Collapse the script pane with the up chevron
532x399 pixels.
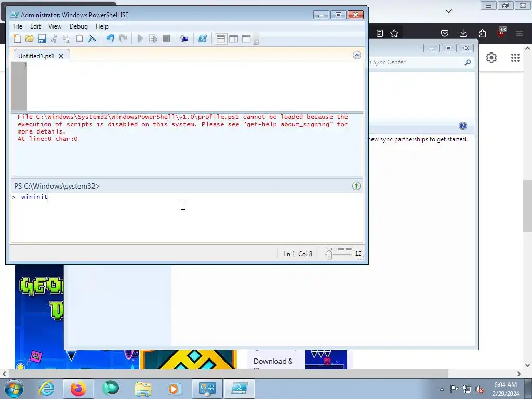pyautogui.click(x=356, y=55)
